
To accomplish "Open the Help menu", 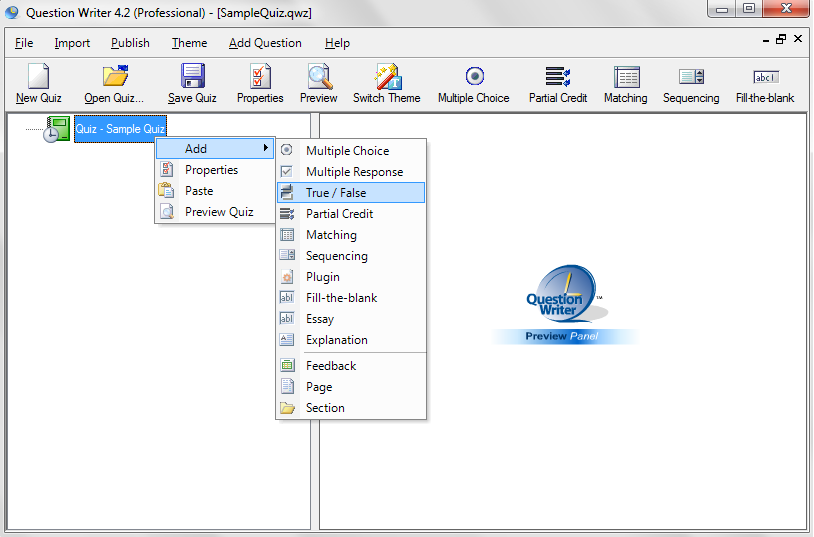I will click(337, 43).
